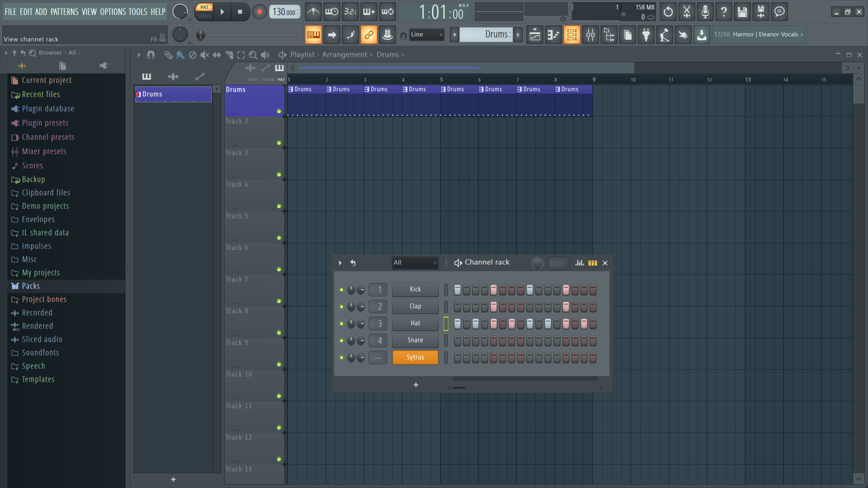Open the Mixer toolbar icon
Image resolution: width=868 pixels, height=488 pixels.
(590, 34)
